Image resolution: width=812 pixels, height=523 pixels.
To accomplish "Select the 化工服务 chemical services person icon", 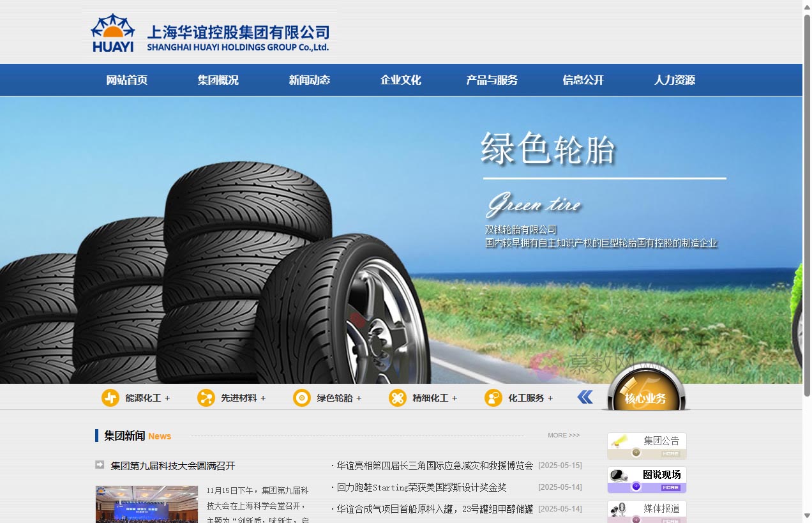I will click(493, 397).
